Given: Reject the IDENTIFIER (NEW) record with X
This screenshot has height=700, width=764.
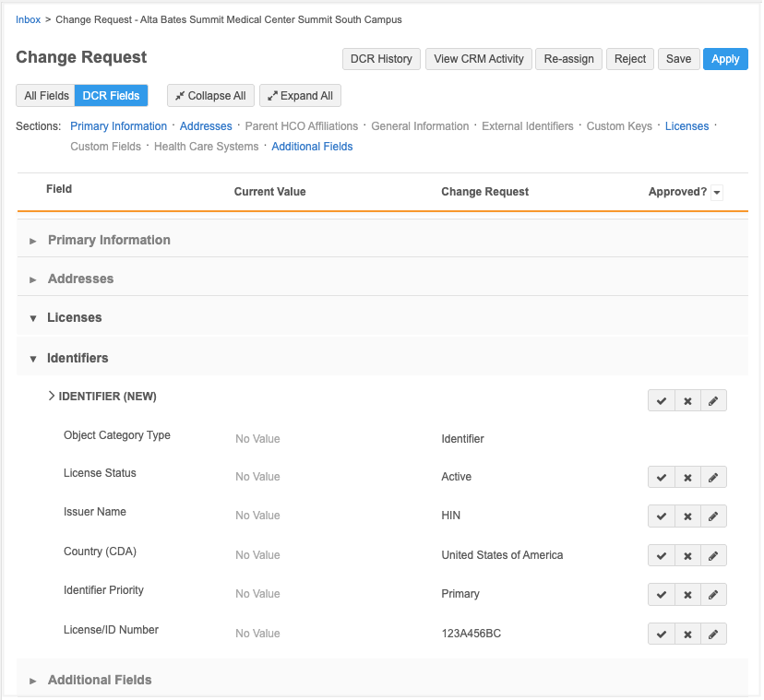Looking at the screenshot, I should point(687,401).
